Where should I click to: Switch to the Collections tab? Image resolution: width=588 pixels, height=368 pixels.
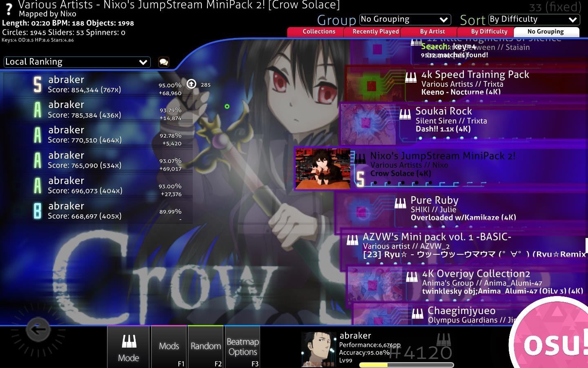coord(316,32)
